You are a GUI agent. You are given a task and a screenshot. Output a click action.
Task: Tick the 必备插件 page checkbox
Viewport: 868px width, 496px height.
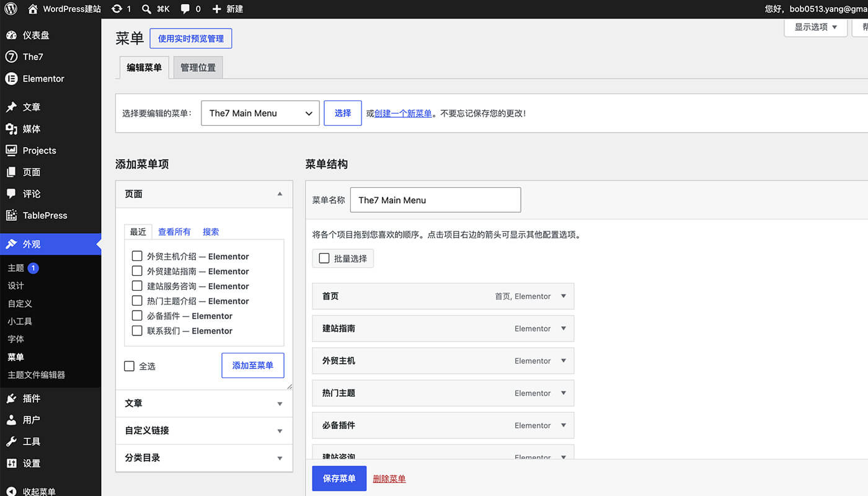pyautogui.click(x=137, y=316)
